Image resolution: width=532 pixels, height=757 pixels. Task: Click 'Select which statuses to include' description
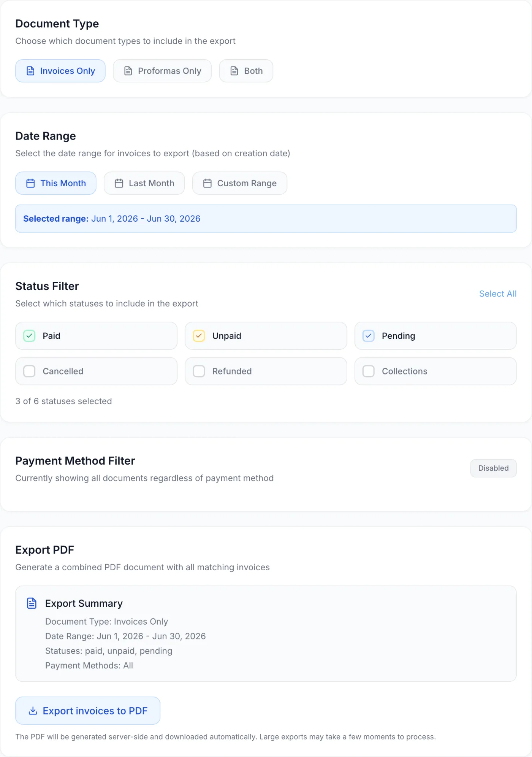coord(107,303)
